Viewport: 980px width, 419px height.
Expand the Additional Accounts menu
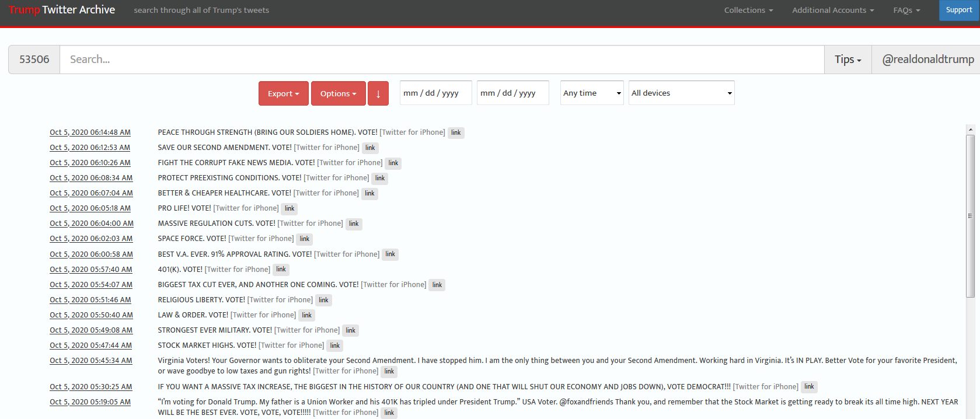click(x=833, y=10)
